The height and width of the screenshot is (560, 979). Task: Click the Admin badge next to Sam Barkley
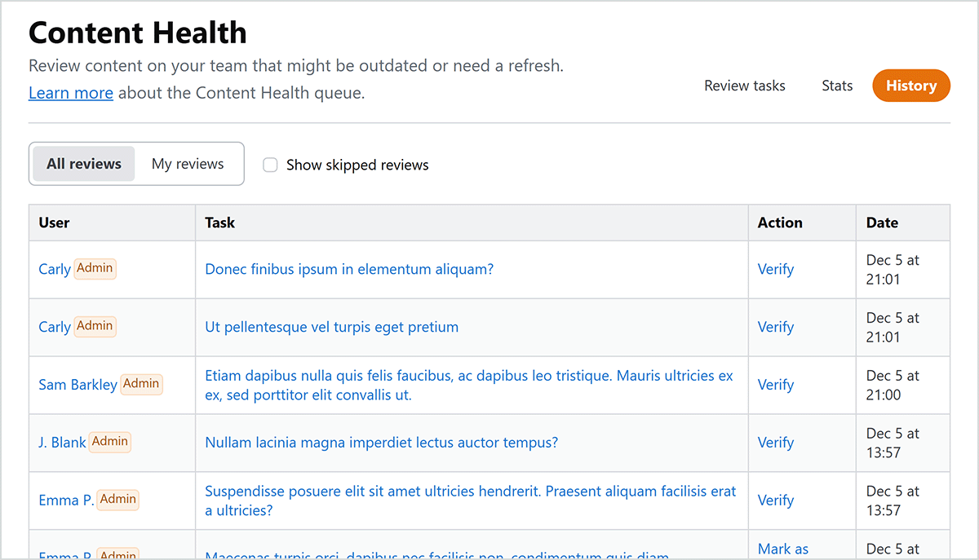141,384
